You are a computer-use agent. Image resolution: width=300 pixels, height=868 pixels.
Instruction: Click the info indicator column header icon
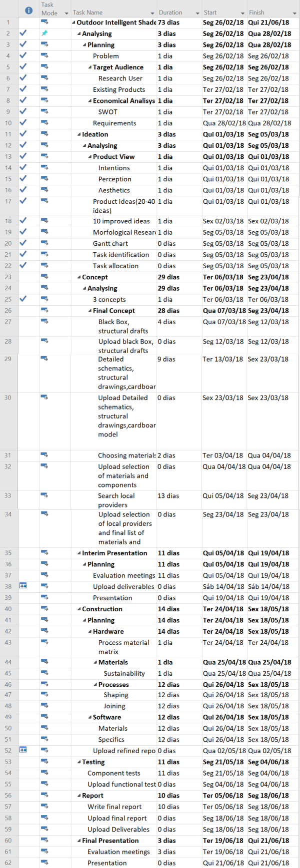point(29,10)
